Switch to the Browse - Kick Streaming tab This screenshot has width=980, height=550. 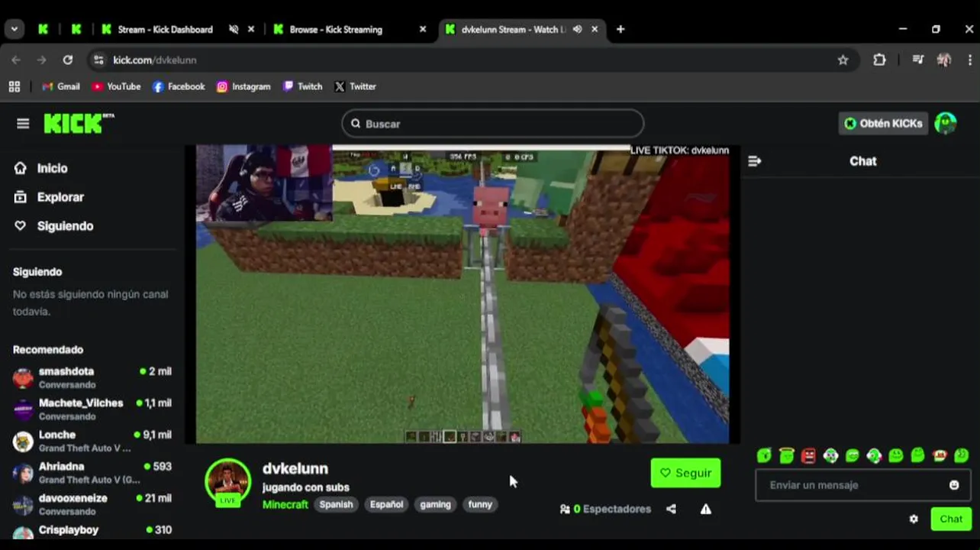tap(336, 29)
